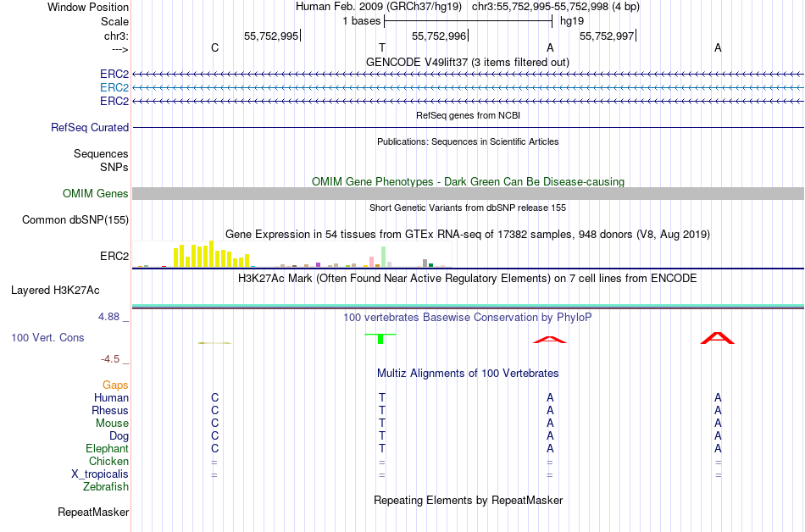
Task: Click the RefSeq Curated intron line
Action: (468, 127)
